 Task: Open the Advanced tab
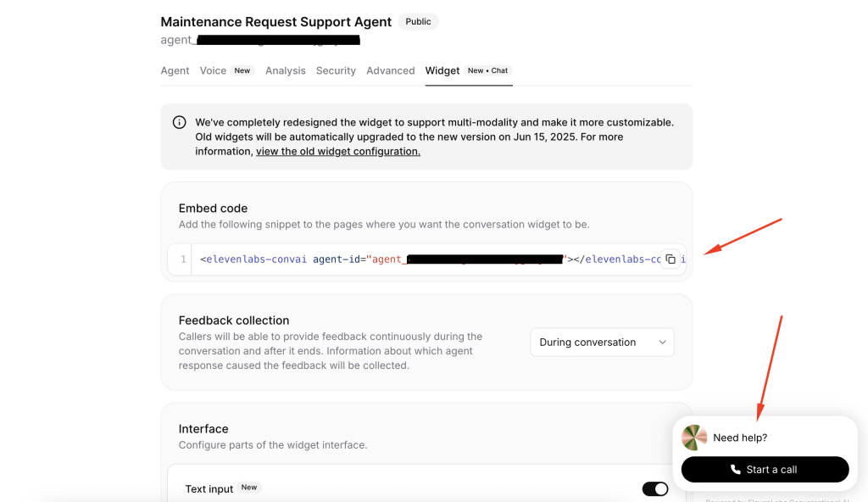390,70
